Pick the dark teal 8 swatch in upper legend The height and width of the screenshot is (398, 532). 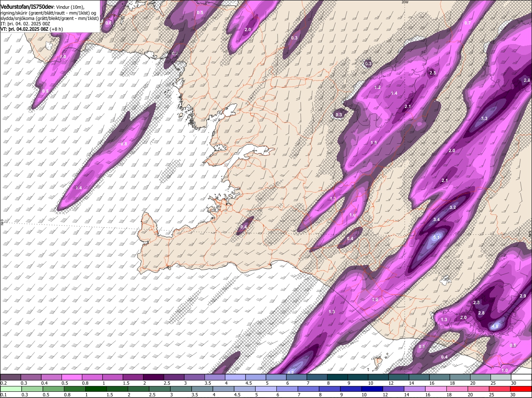[x=337, y=378]
